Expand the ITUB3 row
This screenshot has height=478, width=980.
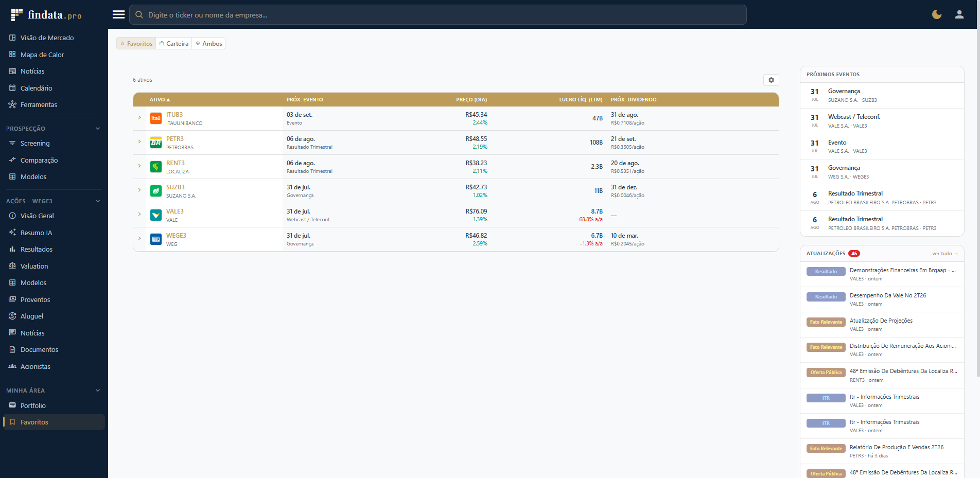click(x=139, y=117)
